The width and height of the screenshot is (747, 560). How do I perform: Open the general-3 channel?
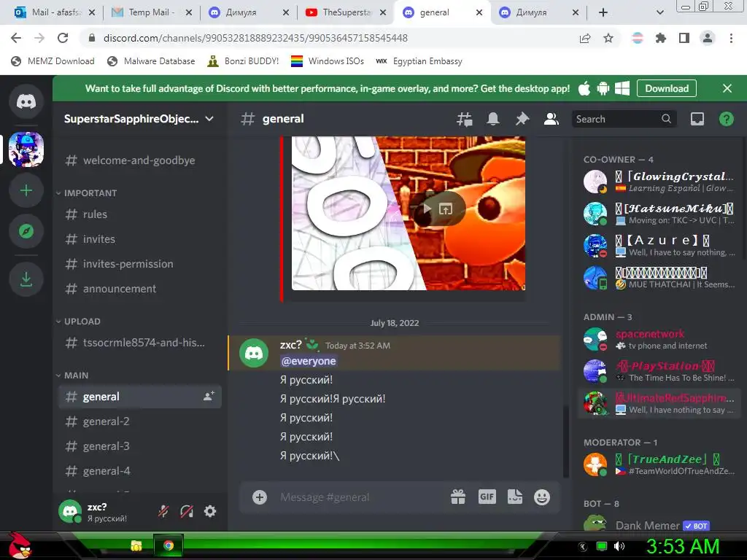(139, 446)
